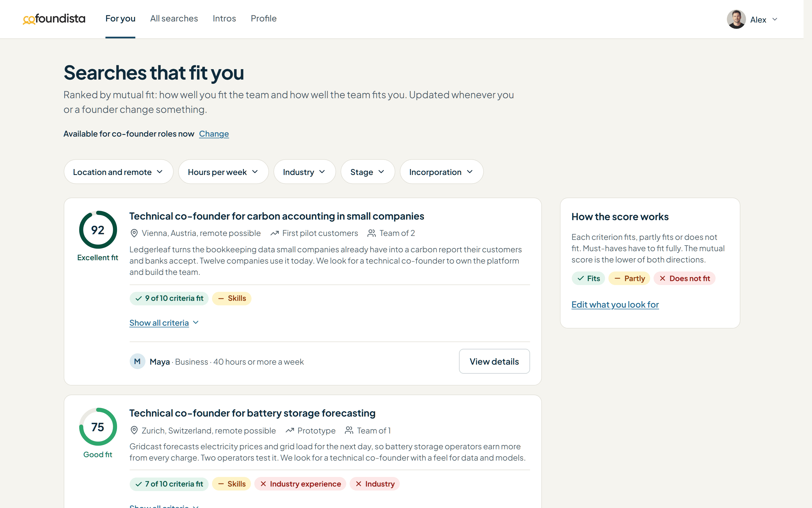Click the Partly legend chip
This screenshot has height=508, width=812.
(629, 278)
